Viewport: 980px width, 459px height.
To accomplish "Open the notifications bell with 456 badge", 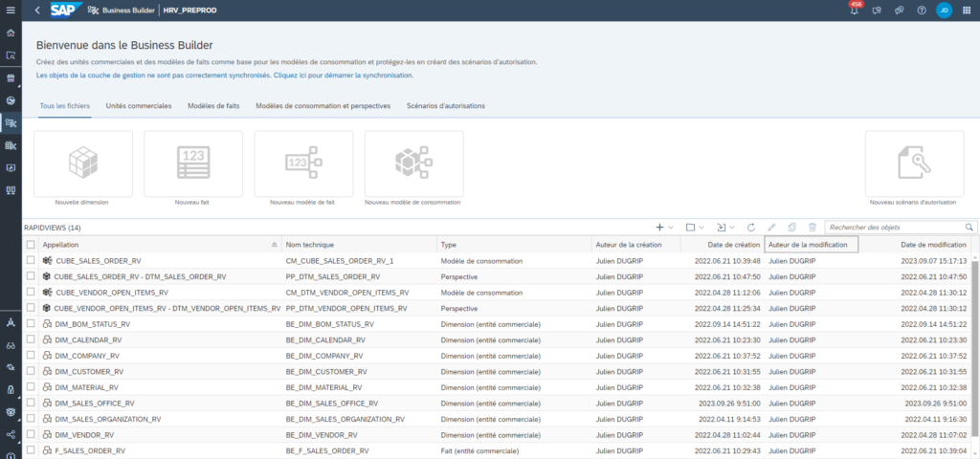I will [x=854, y=11].
